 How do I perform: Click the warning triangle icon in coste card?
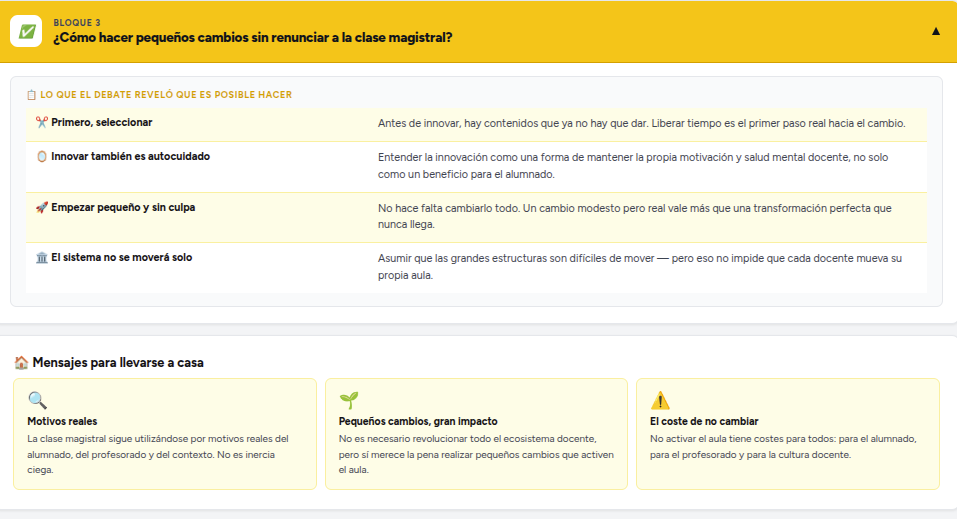[x=660, y=401]
